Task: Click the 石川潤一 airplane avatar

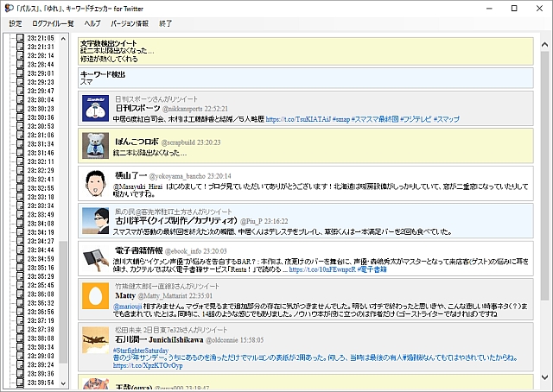Action: point(95,340)
